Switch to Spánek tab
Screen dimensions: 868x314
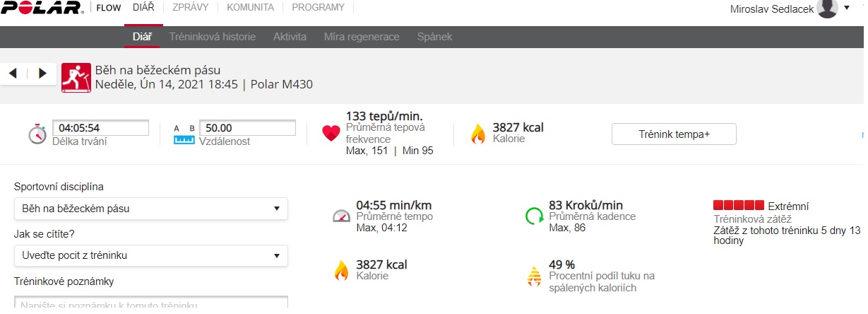[434, 37]
